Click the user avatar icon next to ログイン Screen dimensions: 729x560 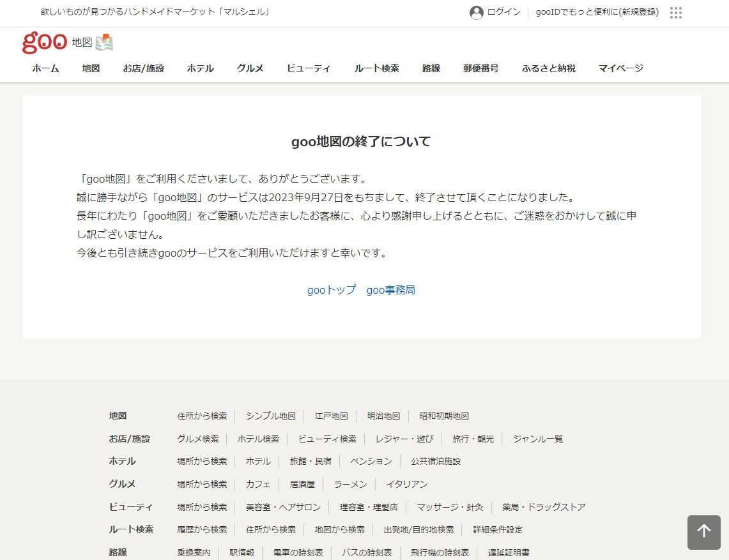pos(476,12)
